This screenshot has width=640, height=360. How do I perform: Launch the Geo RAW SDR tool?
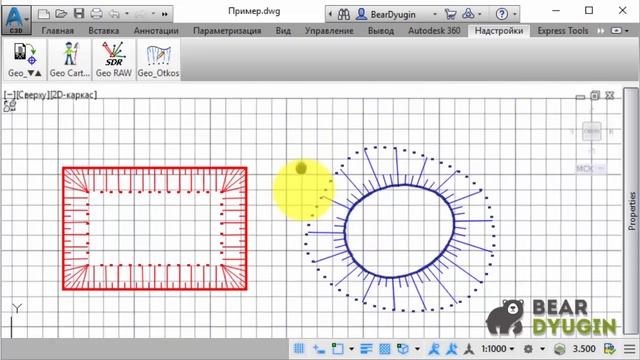[113, 60]
